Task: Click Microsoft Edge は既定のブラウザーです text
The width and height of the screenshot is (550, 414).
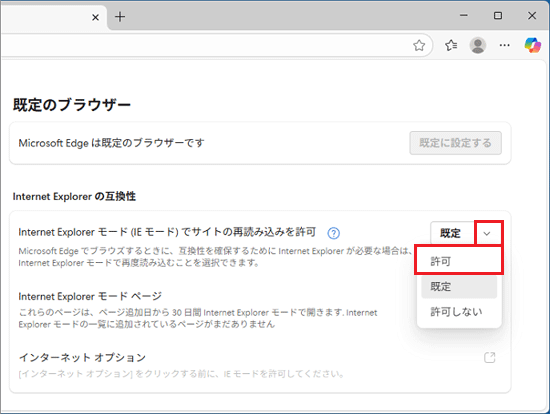Action: click(111, 143)
